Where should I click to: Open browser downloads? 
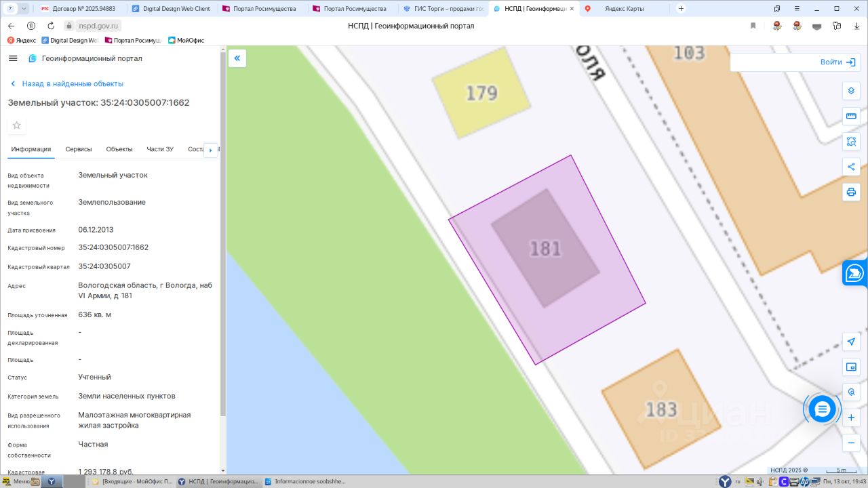(x=856, y=26)
